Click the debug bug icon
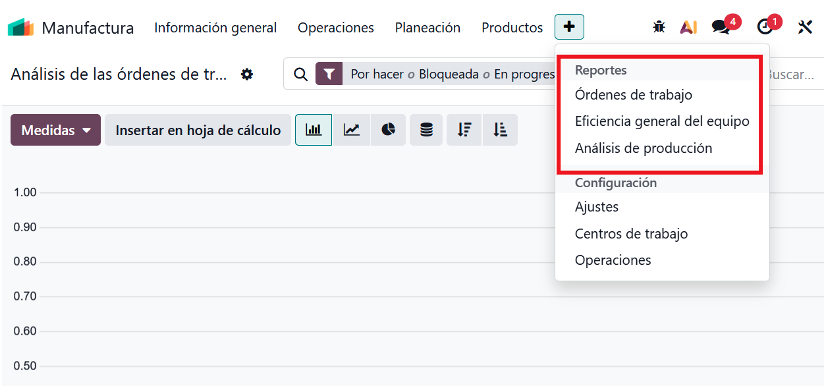The height and width of the screenshot is (388, 826). pyautogui.click(x=658, y=27)
